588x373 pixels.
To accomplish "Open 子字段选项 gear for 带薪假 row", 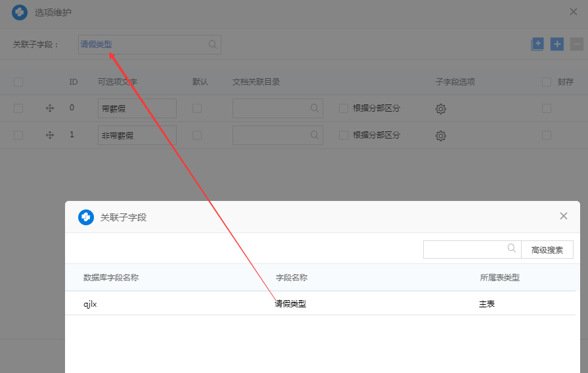I will [x=441, y=109].
